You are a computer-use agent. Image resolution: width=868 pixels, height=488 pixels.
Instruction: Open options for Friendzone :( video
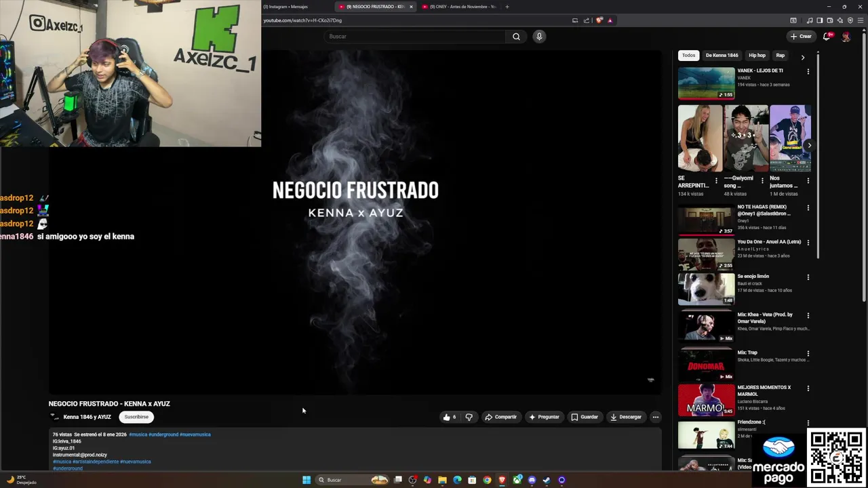tap(808, 423)
